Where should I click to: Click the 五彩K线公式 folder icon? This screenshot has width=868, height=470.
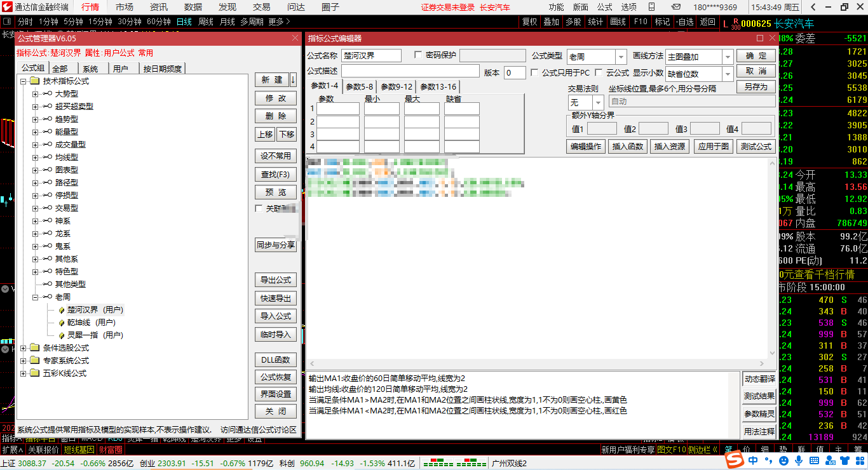point(34,373)
